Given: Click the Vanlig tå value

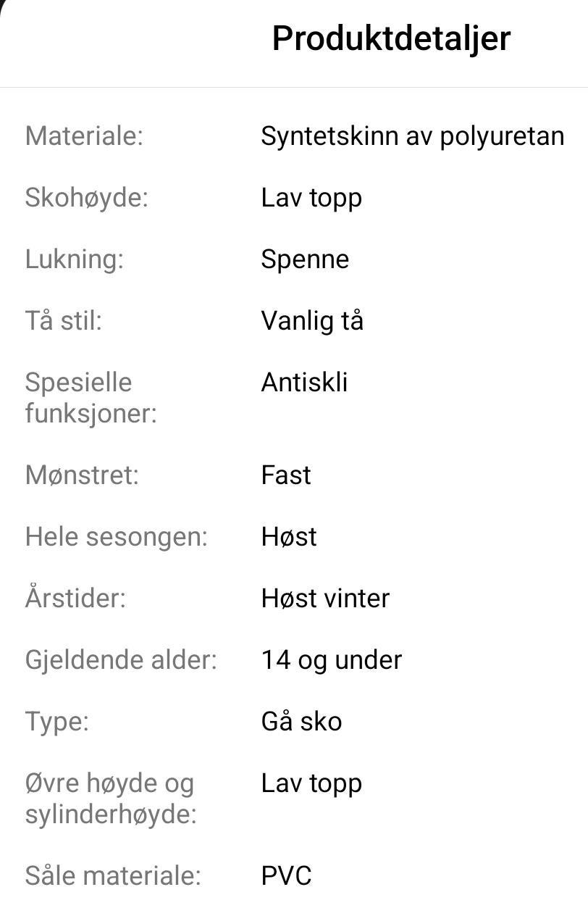Looking at the screenshot, I should [312, 322].
